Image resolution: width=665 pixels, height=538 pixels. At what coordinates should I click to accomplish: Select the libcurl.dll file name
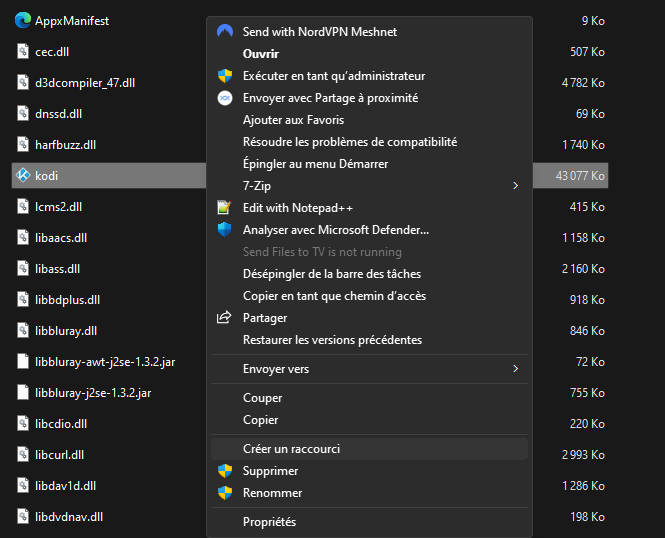(x=60, y=455)
